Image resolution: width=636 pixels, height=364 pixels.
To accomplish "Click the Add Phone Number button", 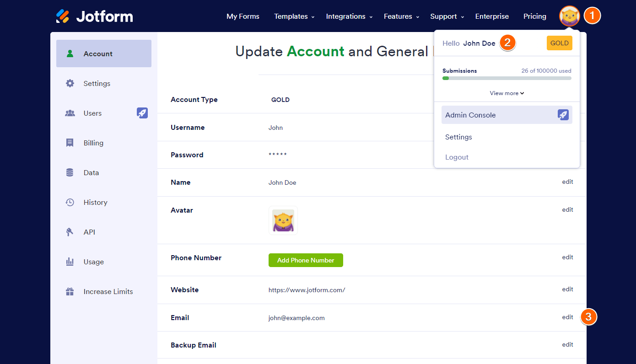I will point(306,260).
